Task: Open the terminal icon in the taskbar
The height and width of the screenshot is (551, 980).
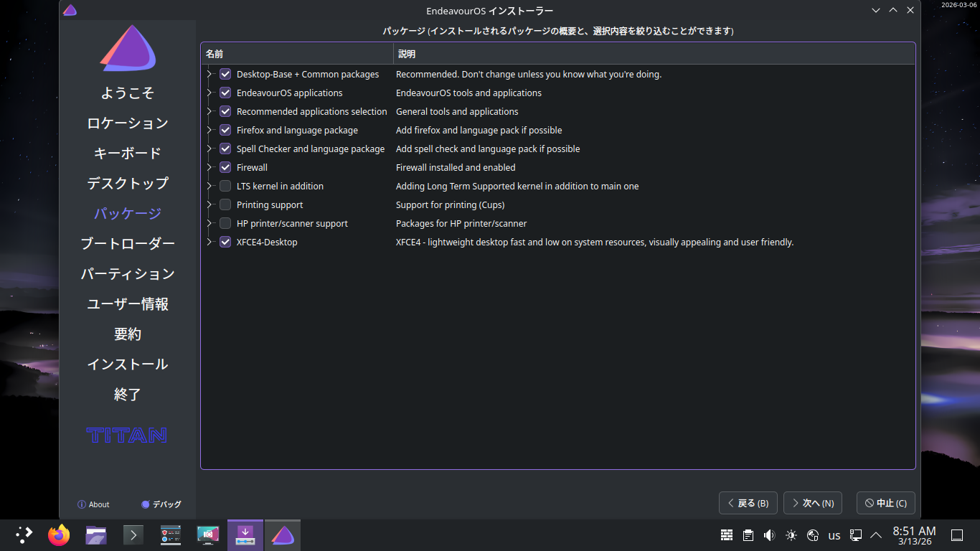Action: pos(133,535)
